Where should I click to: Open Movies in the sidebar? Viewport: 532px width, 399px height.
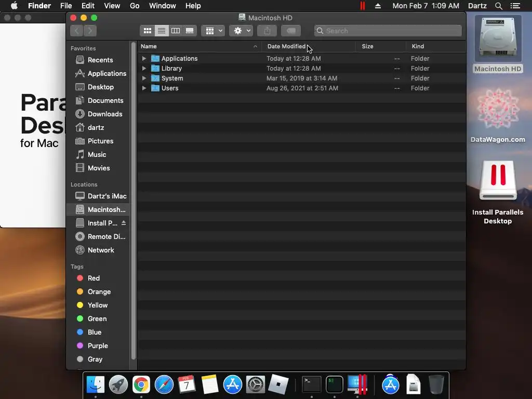[x=98, y=168]
